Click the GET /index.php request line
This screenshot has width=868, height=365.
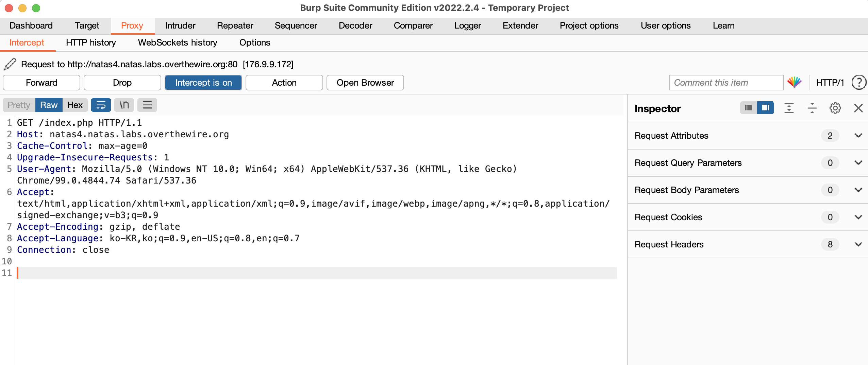point(80,123)
